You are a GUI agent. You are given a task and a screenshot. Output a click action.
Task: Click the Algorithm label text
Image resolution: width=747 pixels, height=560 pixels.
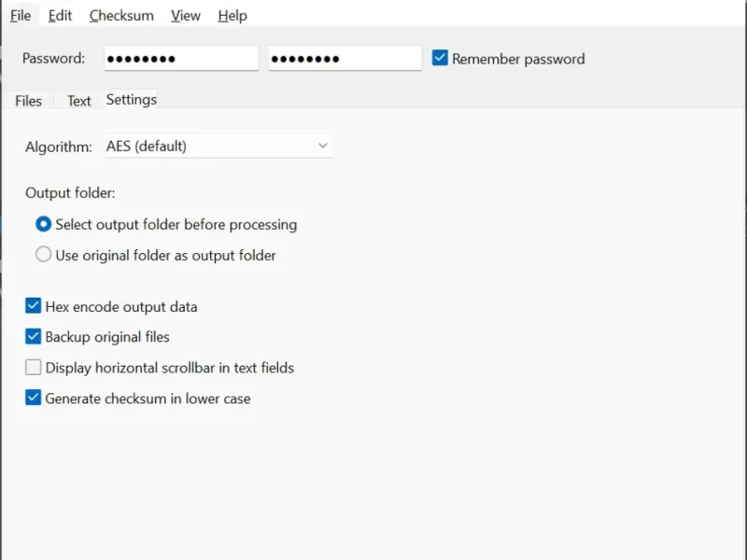click(x=59, y=147)
